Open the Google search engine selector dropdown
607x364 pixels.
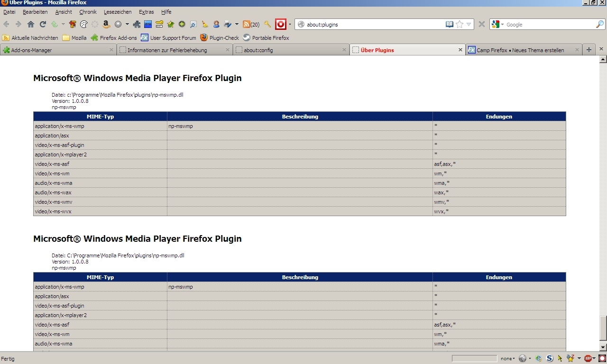coord(502,24)
